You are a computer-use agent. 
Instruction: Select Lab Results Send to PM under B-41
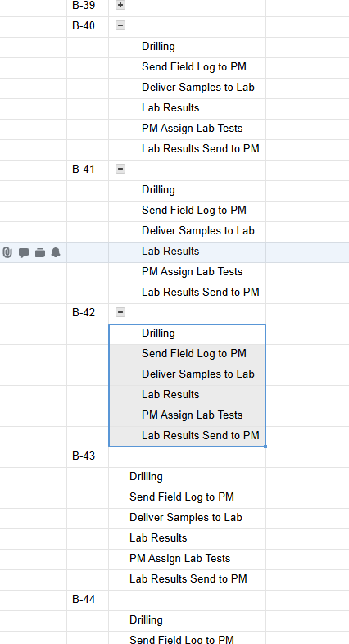point(187,292)
